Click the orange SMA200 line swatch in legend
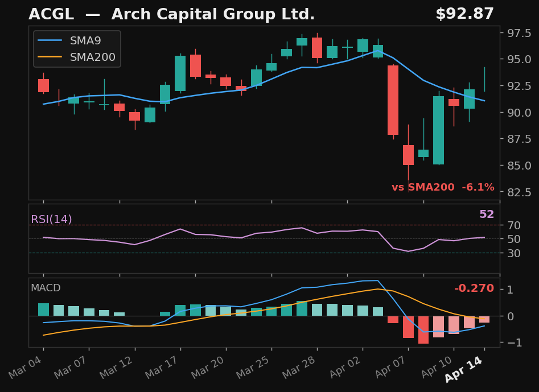Viewport: 539px width, 392px height. [50, 57]
